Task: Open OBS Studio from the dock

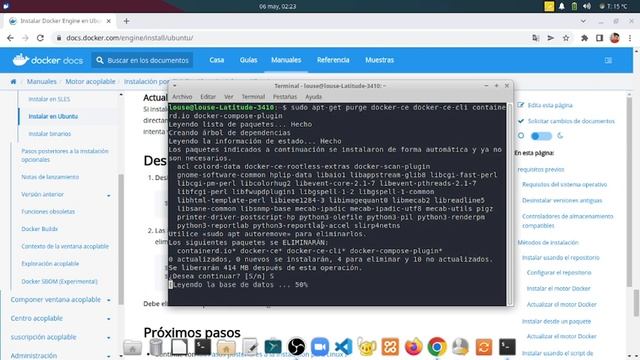Action: tap(296, 347)
